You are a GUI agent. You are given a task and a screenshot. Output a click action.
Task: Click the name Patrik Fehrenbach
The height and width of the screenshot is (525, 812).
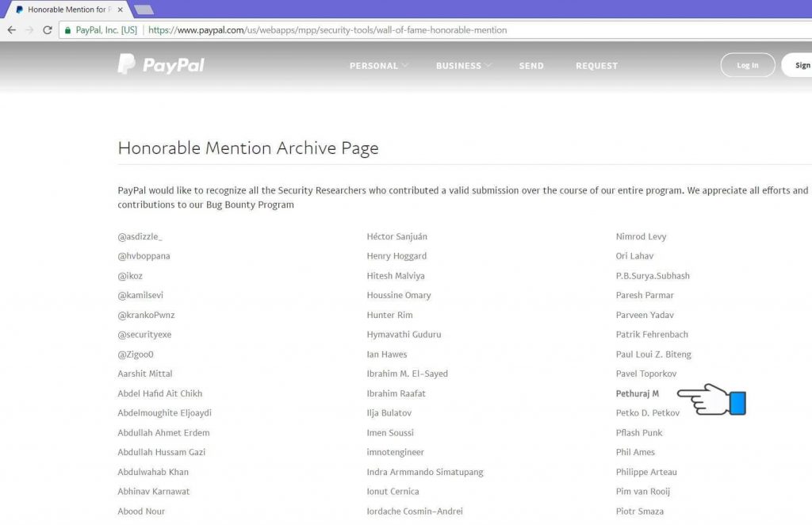coord(652,335)
